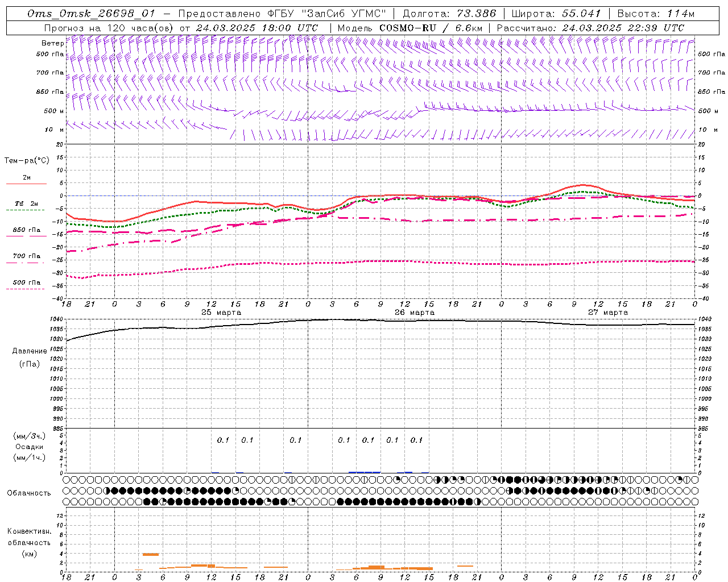Click the Широта: 55.041 value

556,14
